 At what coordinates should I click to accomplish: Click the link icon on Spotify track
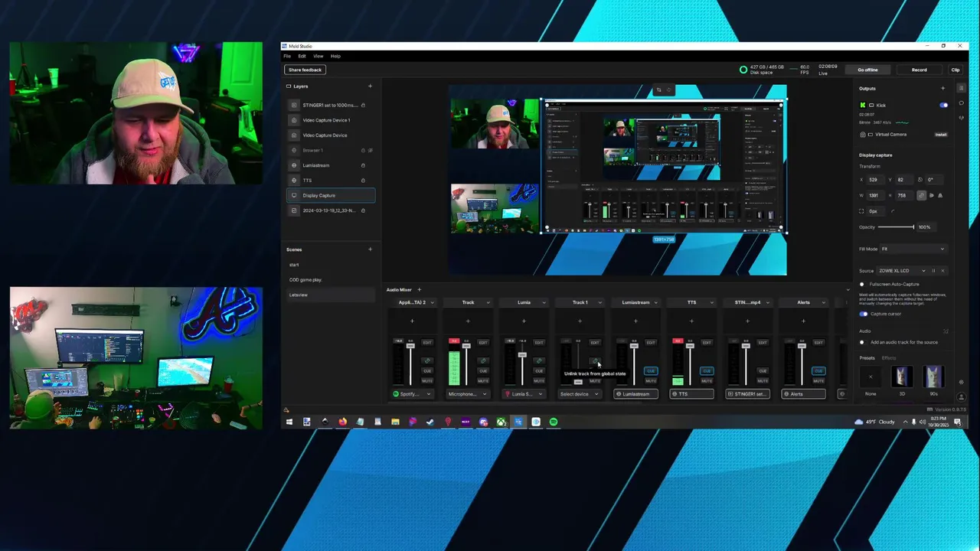(427, 360)
